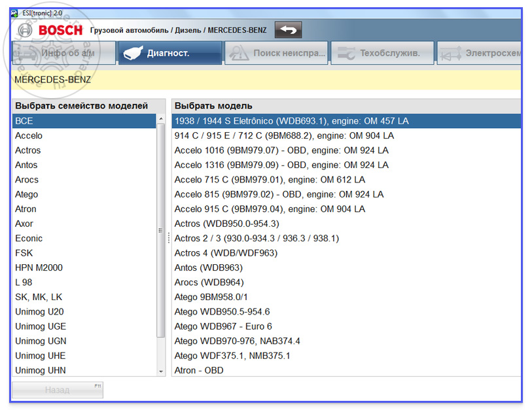Click scroll down arrow in model family list
The height and width of the screenshot is (410, 532).
coord(161,371)
